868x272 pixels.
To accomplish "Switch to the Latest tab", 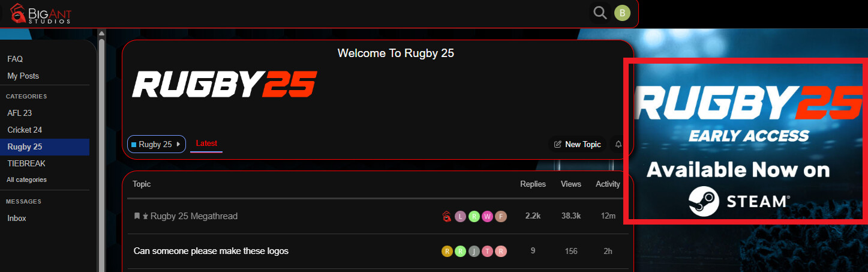I will coord(206,144).
